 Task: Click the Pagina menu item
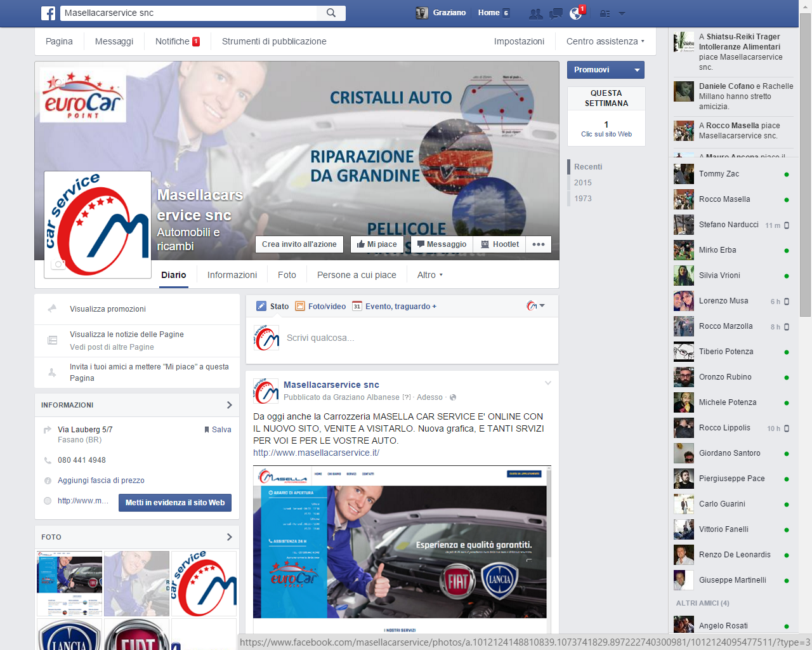[59, 41]
